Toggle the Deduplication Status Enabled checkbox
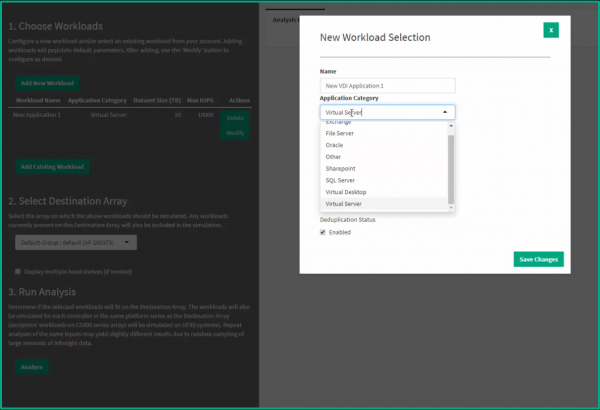600x410 pixels. tap(323, 232)
